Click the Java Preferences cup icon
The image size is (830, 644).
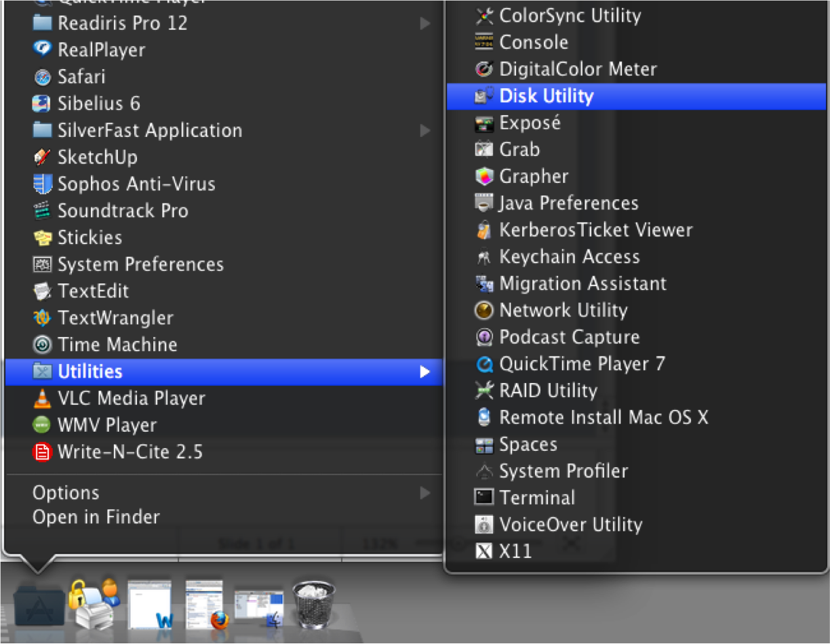[x=483, y=203]
